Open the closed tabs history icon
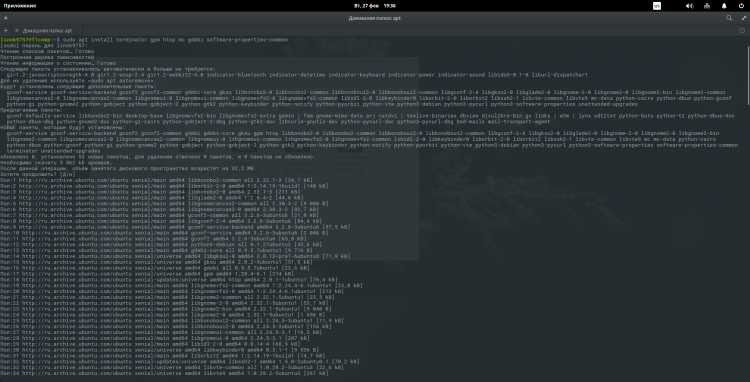This screenshot has width=750, height=382. pyautogui.click(x=742, y=30)
